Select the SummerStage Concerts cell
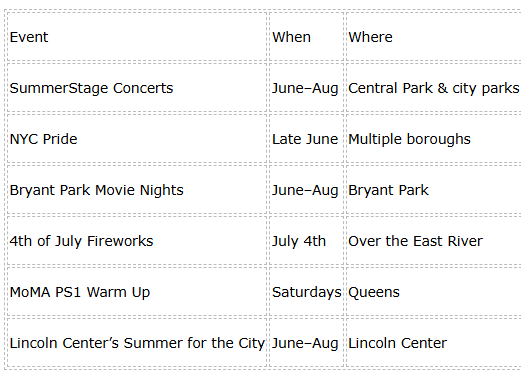Viewport: 521px width, 374px height. click(x=137, y=88)
